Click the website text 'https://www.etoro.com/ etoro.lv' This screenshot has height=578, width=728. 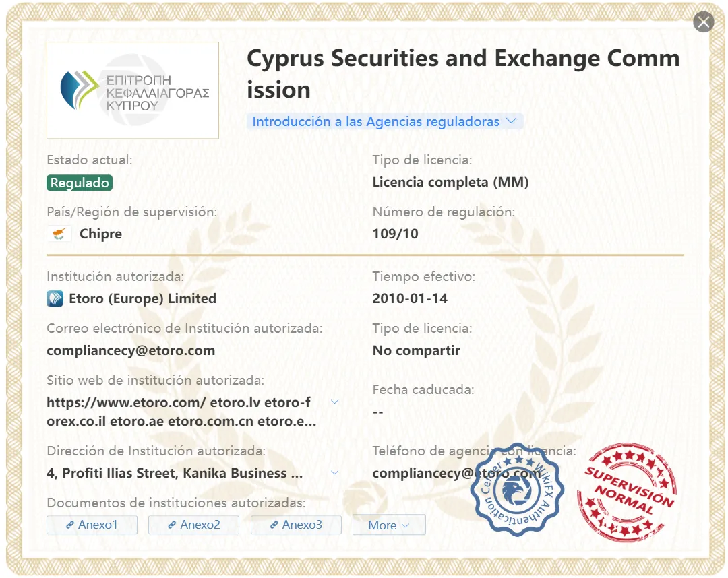(x=154, y=402)
